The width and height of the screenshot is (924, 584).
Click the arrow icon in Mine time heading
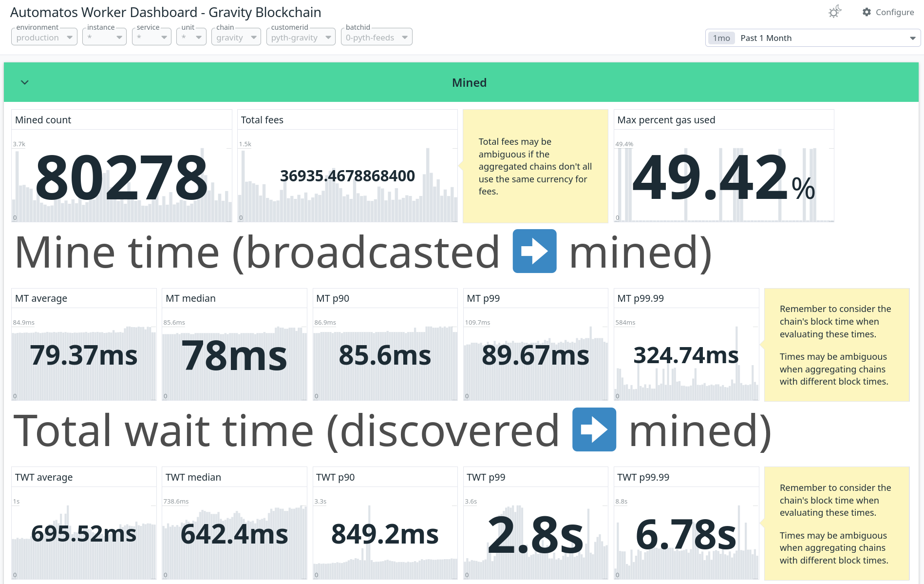[x=534, y=251]
